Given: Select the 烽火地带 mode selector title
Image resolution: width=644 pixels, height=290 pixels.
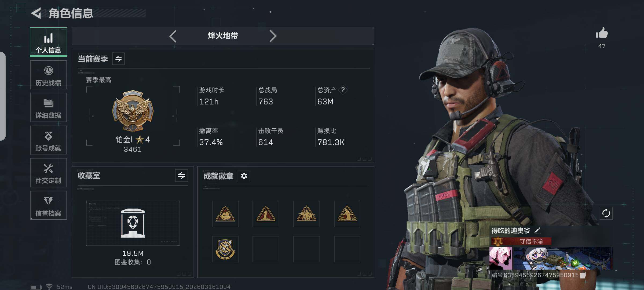Looking at the screenshot, I should 223,36.
